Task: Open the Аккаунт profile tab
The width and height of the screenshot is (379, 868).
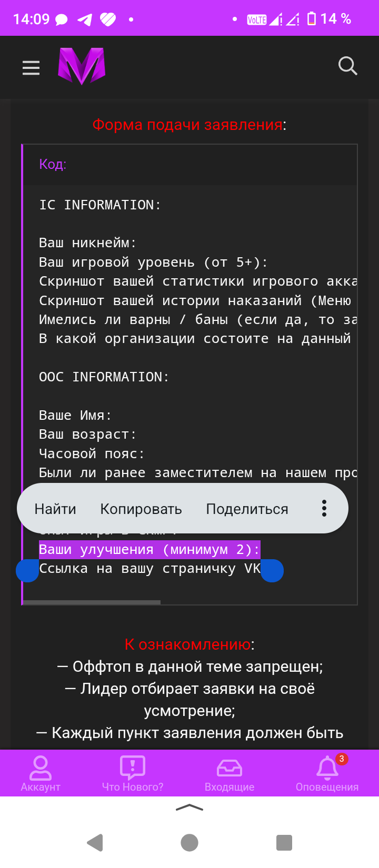Action: pos(41,773)
